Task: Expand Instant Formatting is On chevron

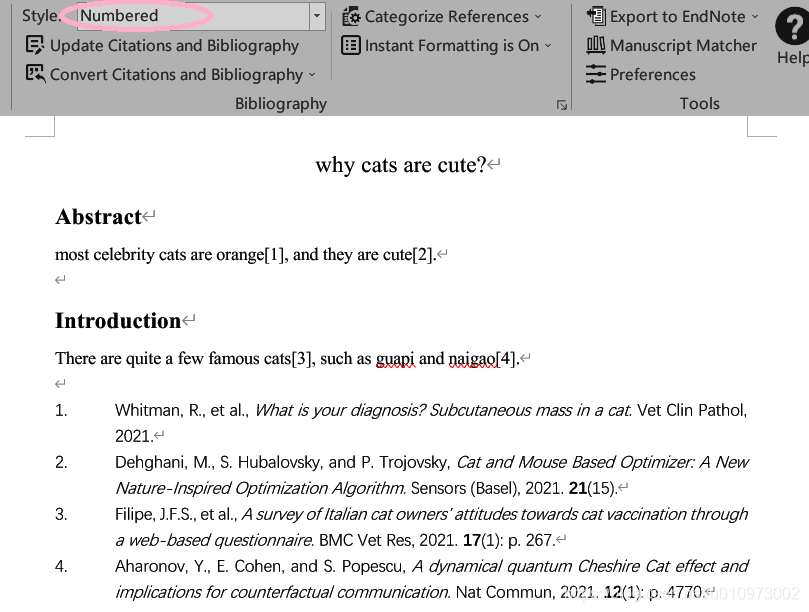Action: click(x=548, y=46)
